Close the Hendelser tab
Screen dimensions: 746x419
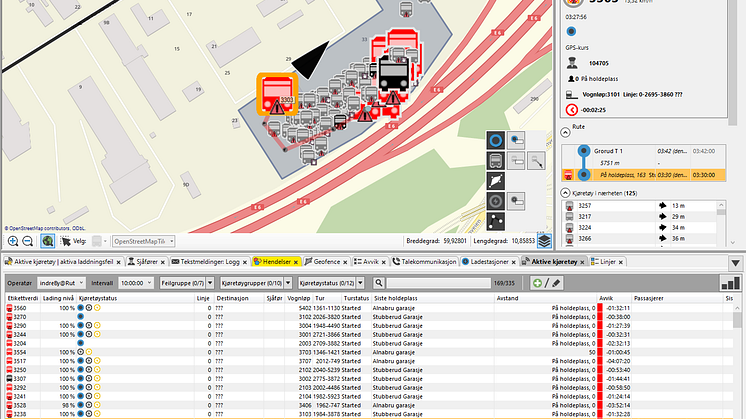(295, 262)
